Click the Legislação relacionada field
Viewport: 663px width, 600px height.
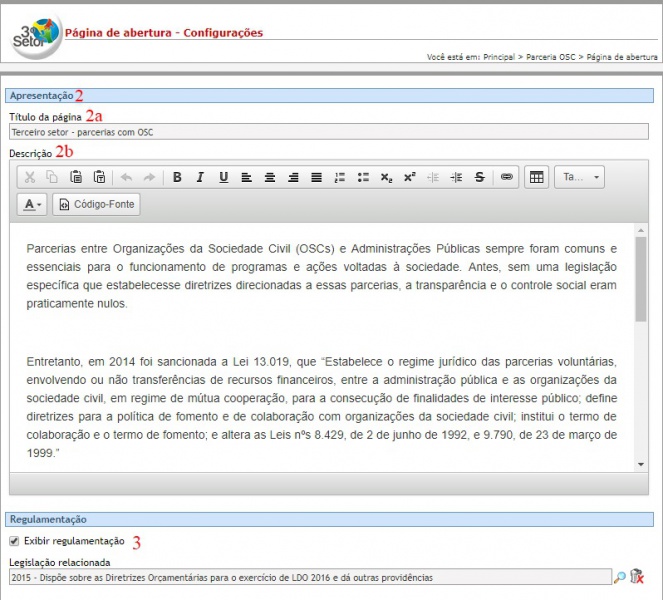tap(310, 577)
